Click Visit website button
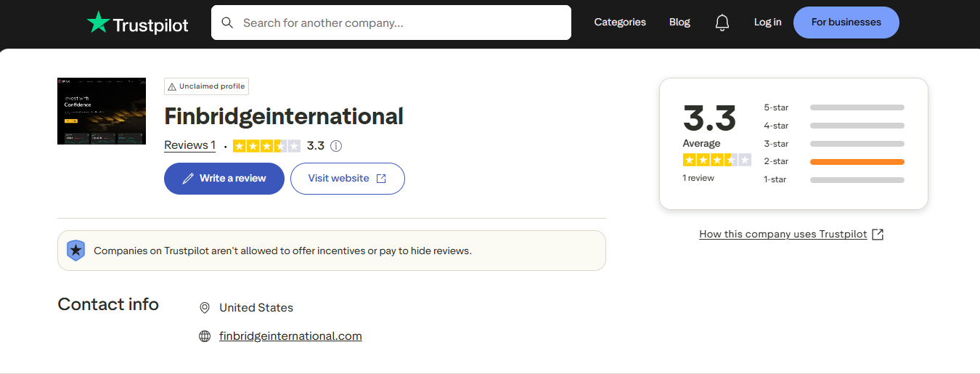980x374 pixels. pyautogui.click(x=348, y=179)
